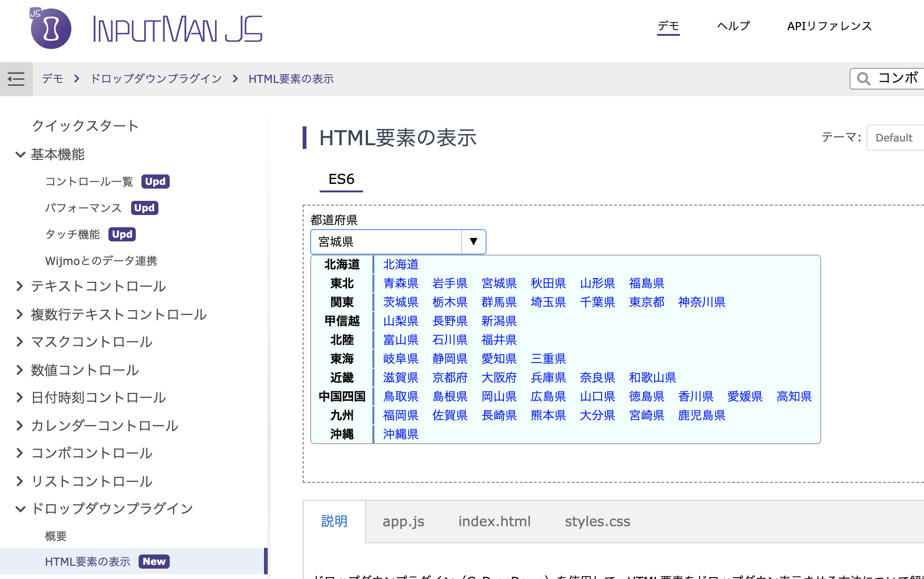
Task: Toggle the sidebar hamburger menu icon
Action: (16, 79)
